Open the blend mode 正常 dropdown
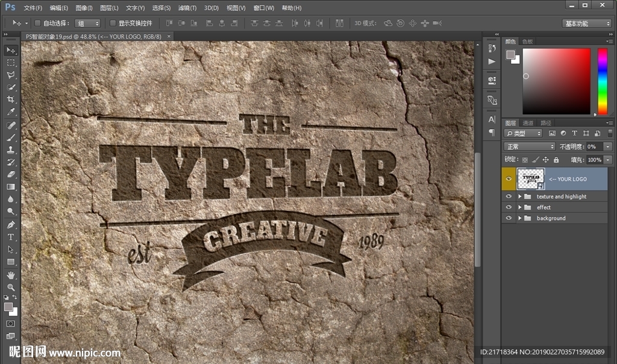Screen dimensions: 617x364 (x=530, y=146)
